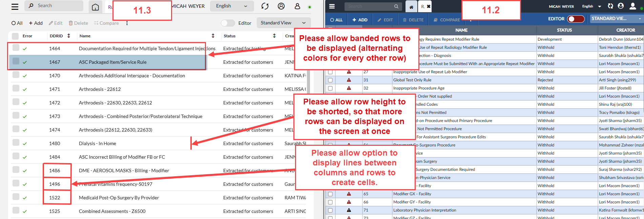Click the green check icon for row 1484
The image size is (644, 219).
(x=25, y=157)
